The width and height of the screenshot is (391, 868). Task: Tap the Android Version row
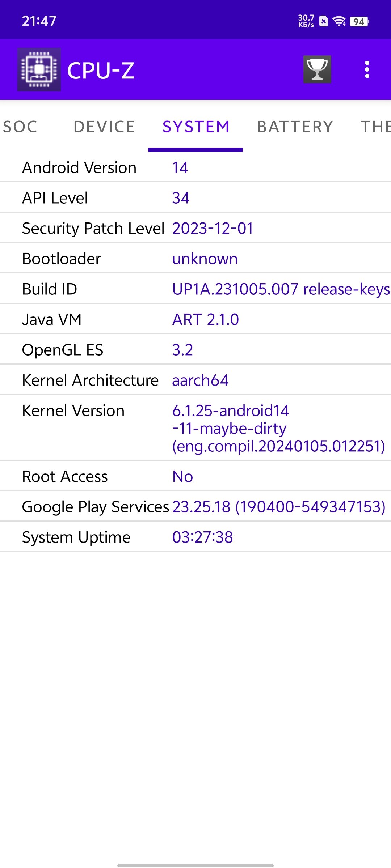coord(195,167)
